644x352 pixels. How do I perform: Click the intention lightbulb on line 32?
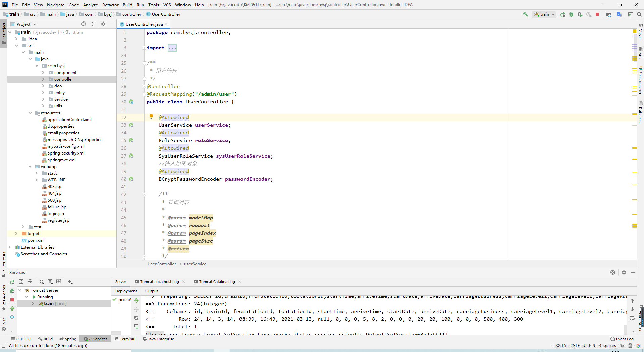click(151, 117)
